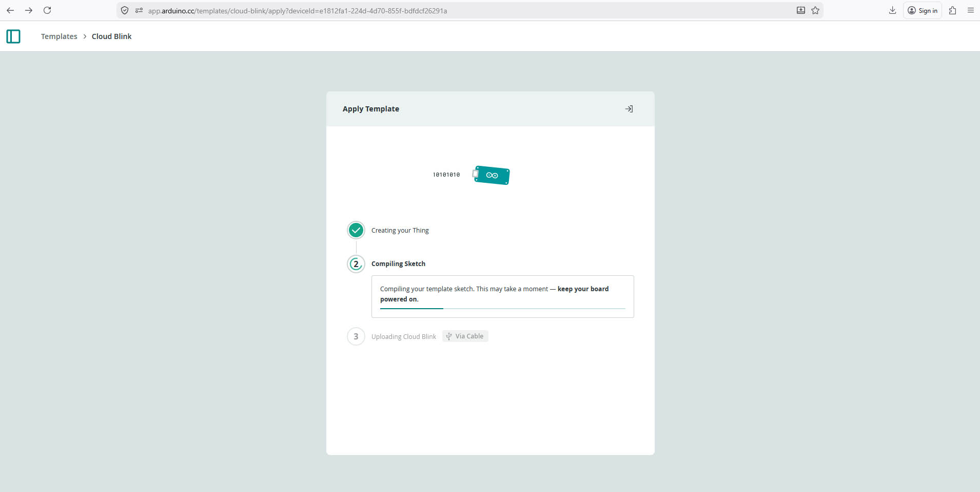980x492 pixels.
Task: Open tracking protection shield info
Action: pyautogui.click(x=125, y=10)
